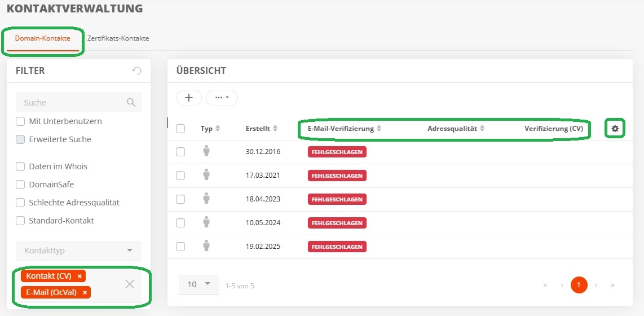
Task: Click the plus icon to add contact
Action: click(x=189, y=98)
